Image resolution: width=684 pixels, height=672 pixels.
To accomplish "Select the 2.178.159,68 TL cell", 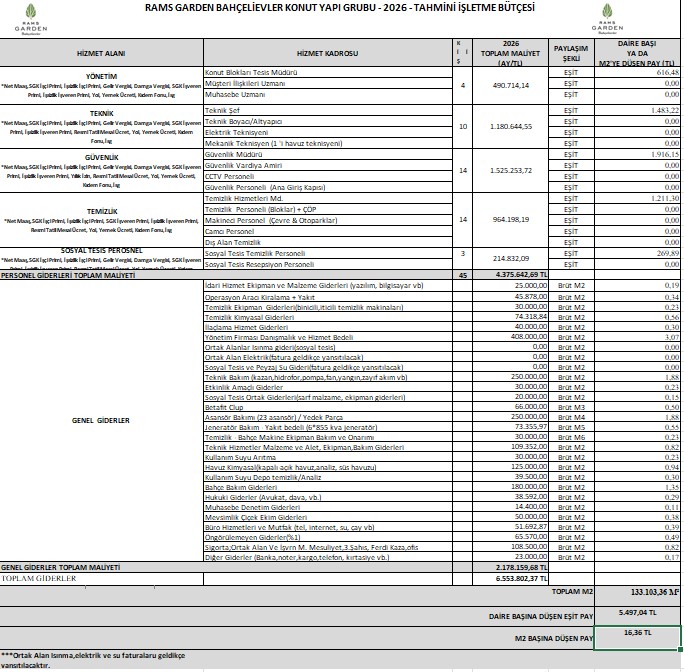I will coord(510,567).
